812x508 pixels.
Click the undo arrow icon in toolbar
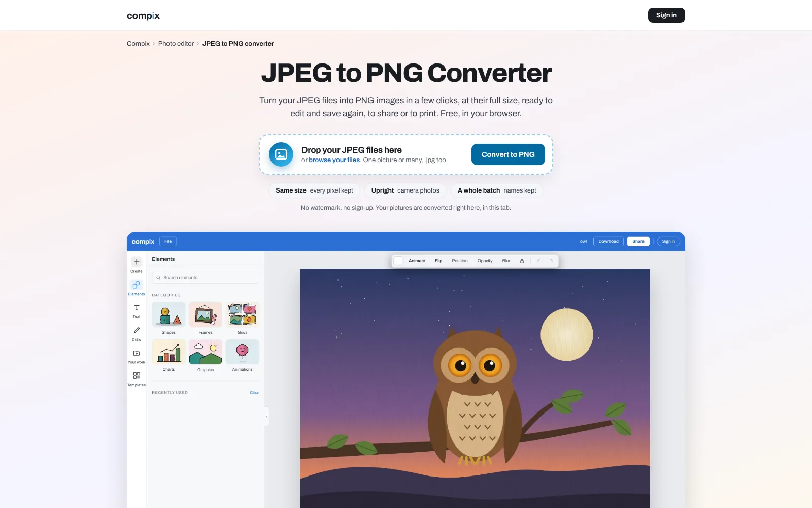click(539, 261)
